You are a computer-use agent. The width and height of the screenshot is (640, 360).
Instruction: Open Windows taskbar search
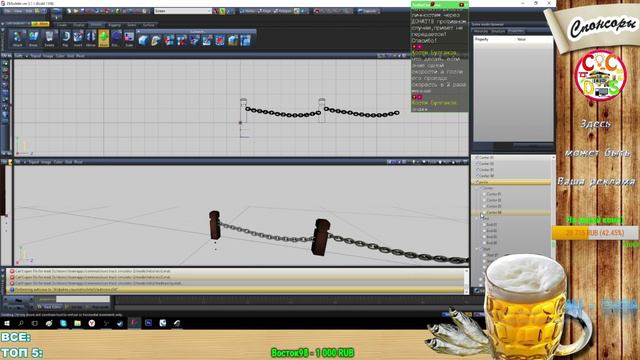coord(20,323)
